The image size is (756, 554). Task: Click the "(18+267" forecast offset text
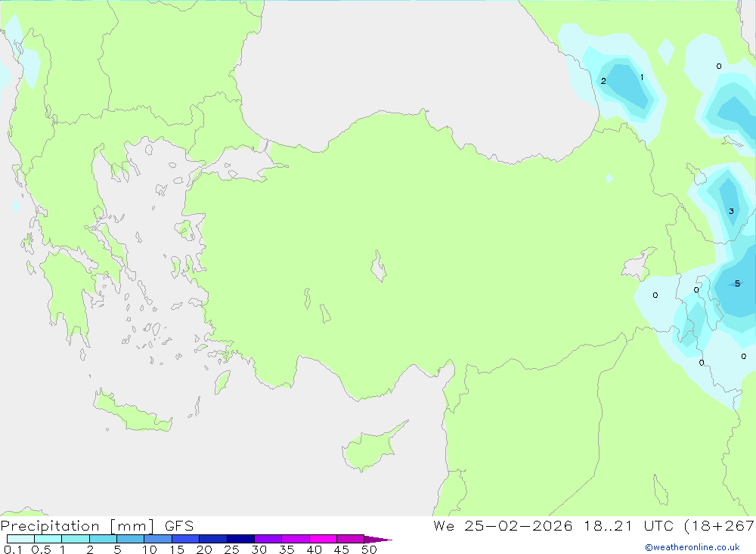click(720, 526)
